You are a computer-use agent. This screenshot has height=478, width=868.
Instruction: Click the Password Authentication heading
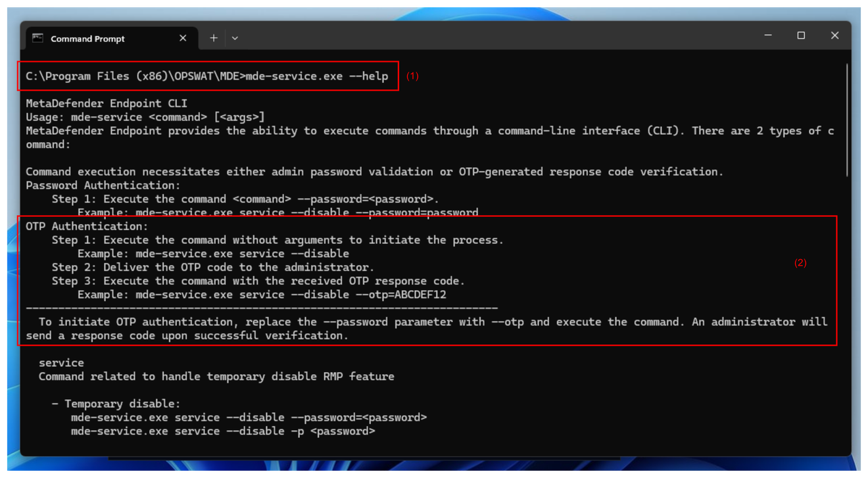point(103,185)
